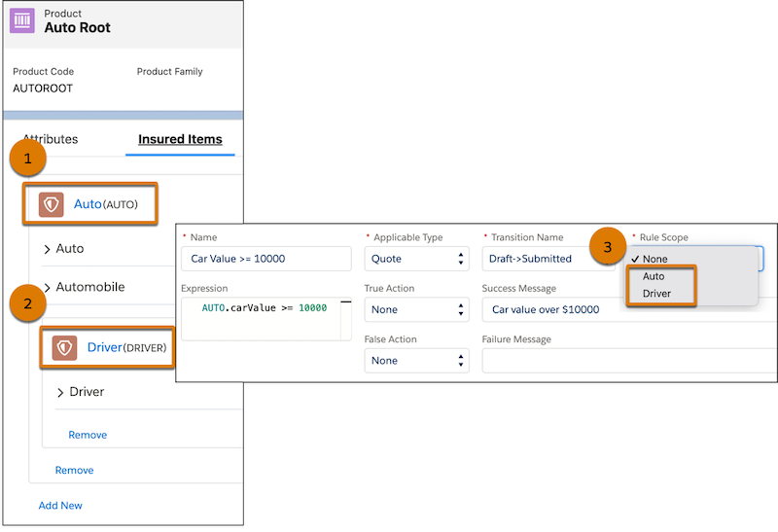Switch to the Attributes tab
The height and width of the screenshot is (532, 778).
pos(51,139)
